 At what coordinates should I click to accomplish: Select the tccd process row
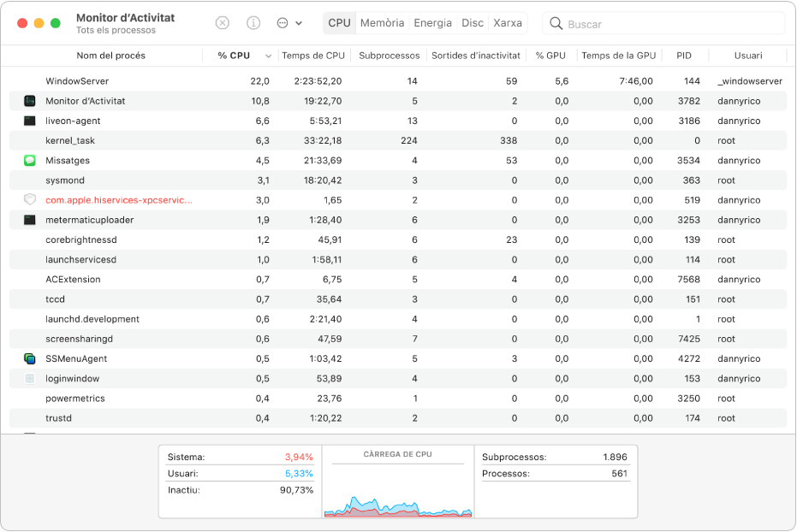click(398, 299)
